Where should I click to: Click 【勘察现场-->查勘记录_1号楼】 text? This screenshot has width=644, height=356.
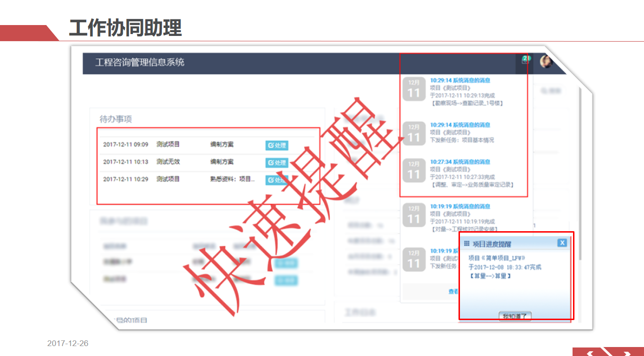click(x=467, y=103)
